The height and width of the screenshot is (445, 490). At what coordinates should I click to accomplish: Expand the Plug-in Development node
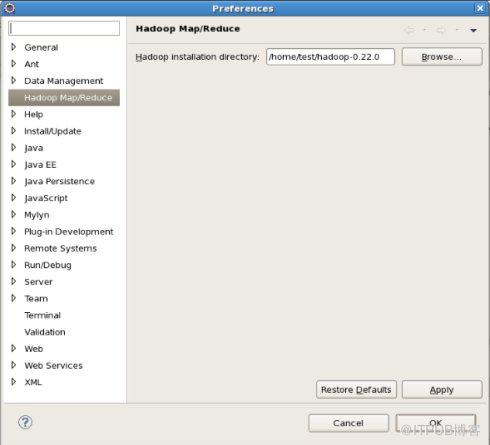tap(13, 231)
